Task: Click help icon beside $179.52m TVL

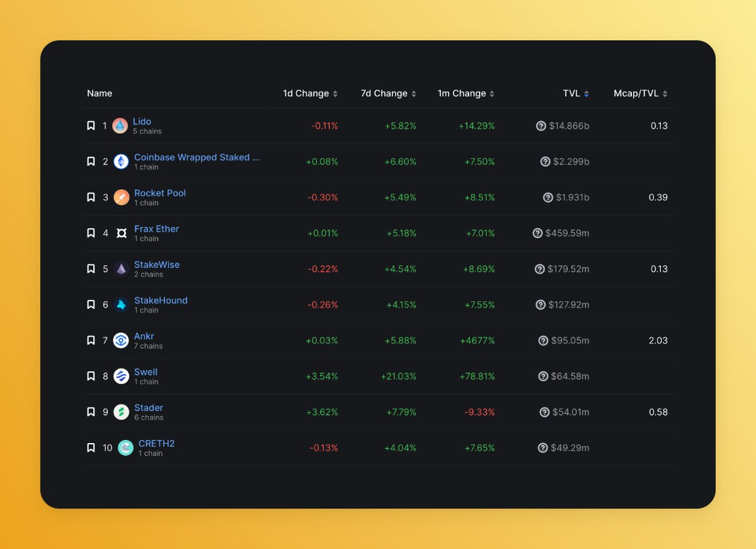Action: [x=539, y=269]
